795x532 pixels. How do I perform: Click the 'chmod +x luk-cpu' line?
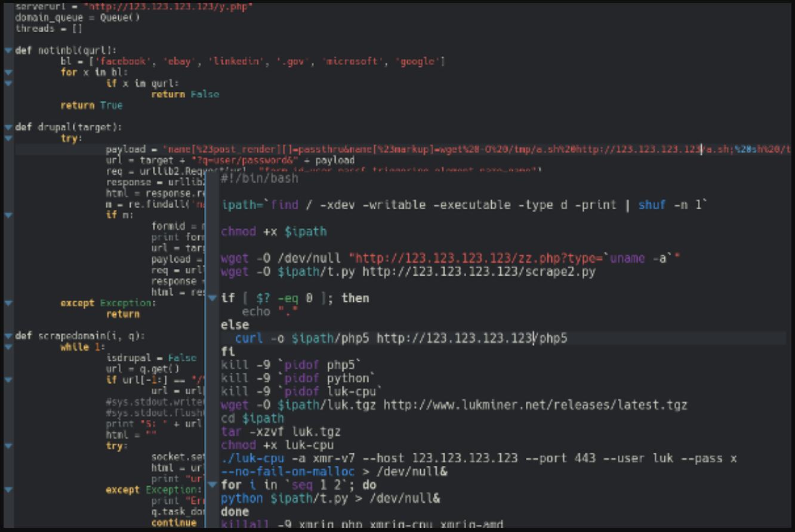[278, 445]
